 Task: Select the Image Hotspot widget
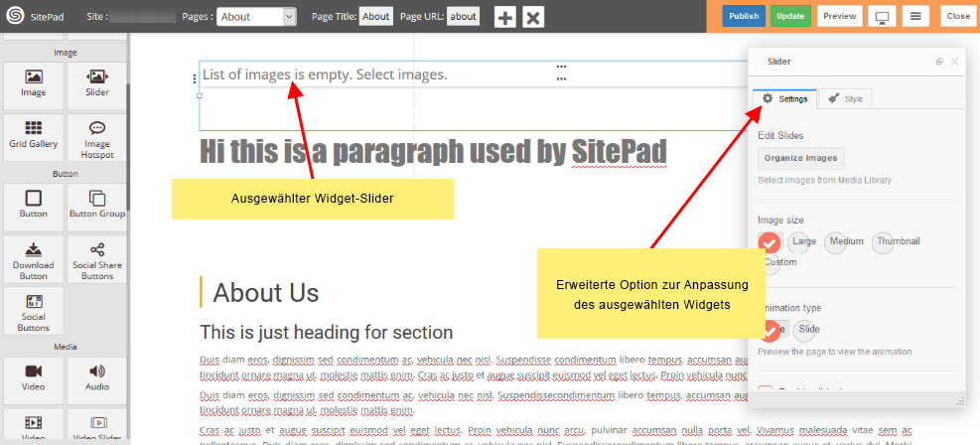pyautogui.click(x=97, y=137)
